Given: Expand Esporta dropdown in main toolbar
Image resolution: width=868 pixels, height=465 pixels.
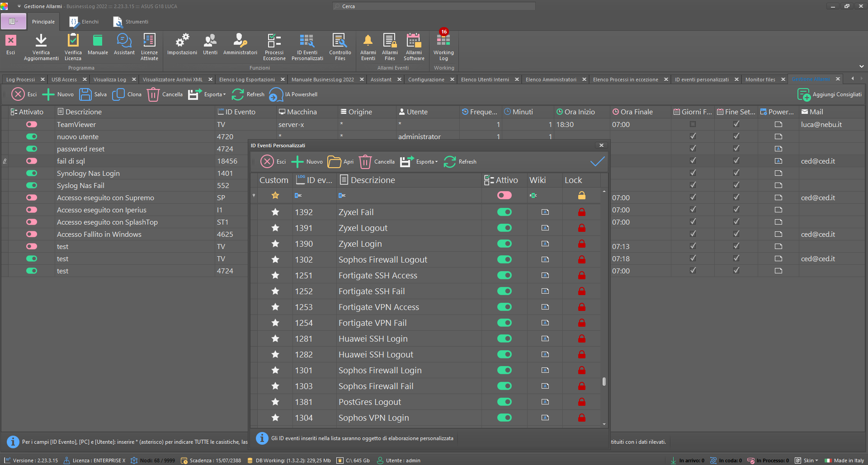Looking at the screenshot, I should pos(208,94).
